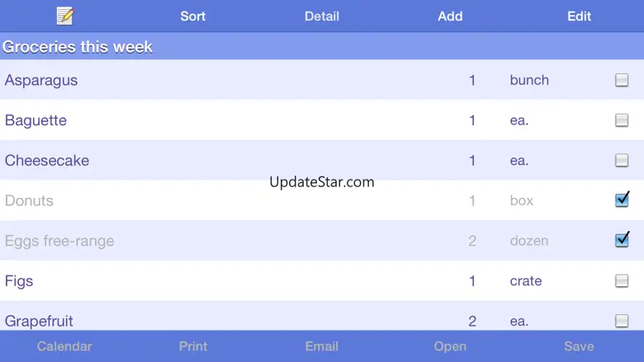Tick the Baguette checkbox

click(x=622, y=120)
